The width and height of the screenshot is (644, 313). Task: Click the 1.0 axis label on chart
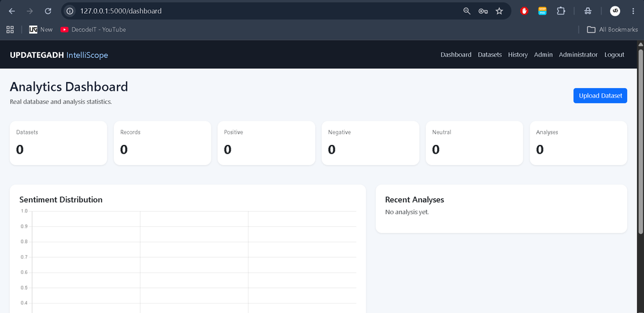point(25,211)
